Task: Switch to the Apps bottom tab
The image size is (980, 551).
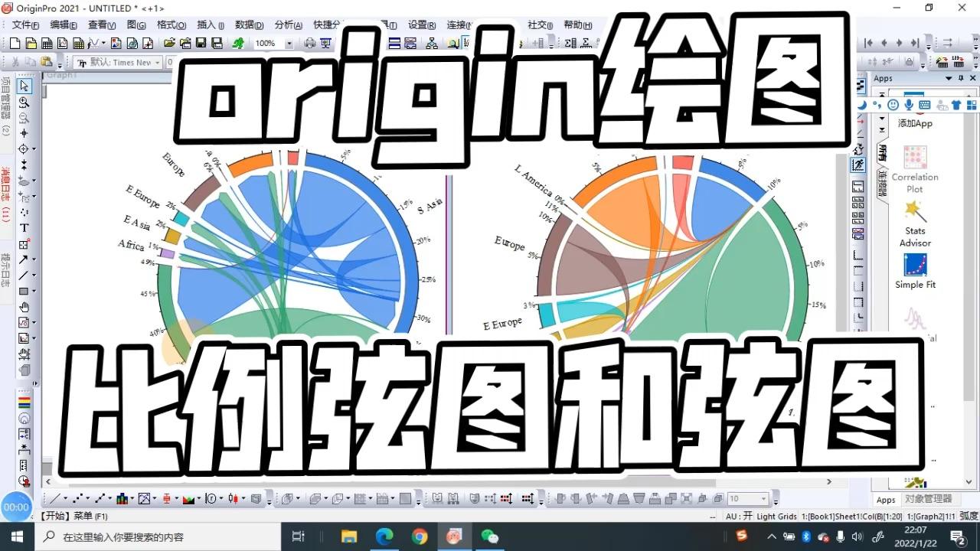Action: 886,500
